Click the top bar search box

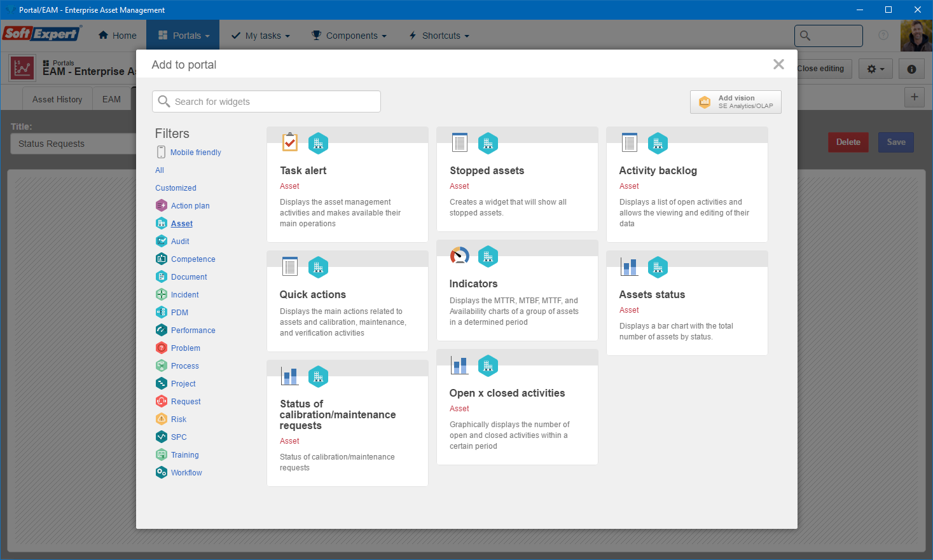829,36
